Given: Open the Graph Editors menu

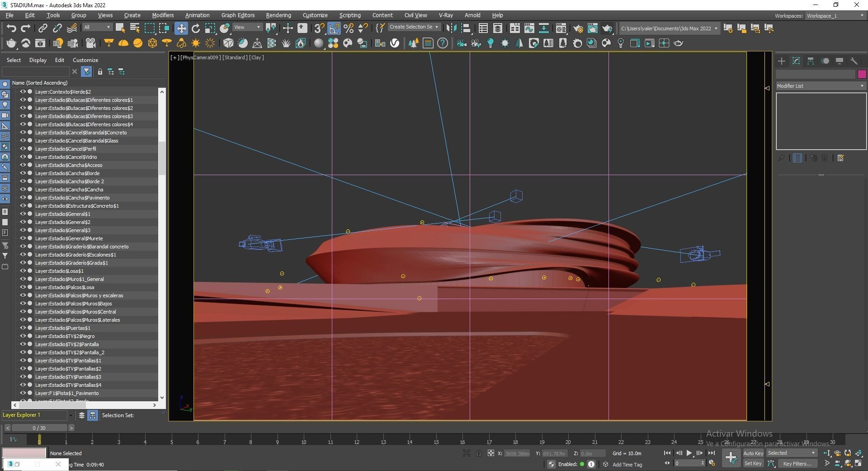Looking at the screenshot, I should click(238, 15).
